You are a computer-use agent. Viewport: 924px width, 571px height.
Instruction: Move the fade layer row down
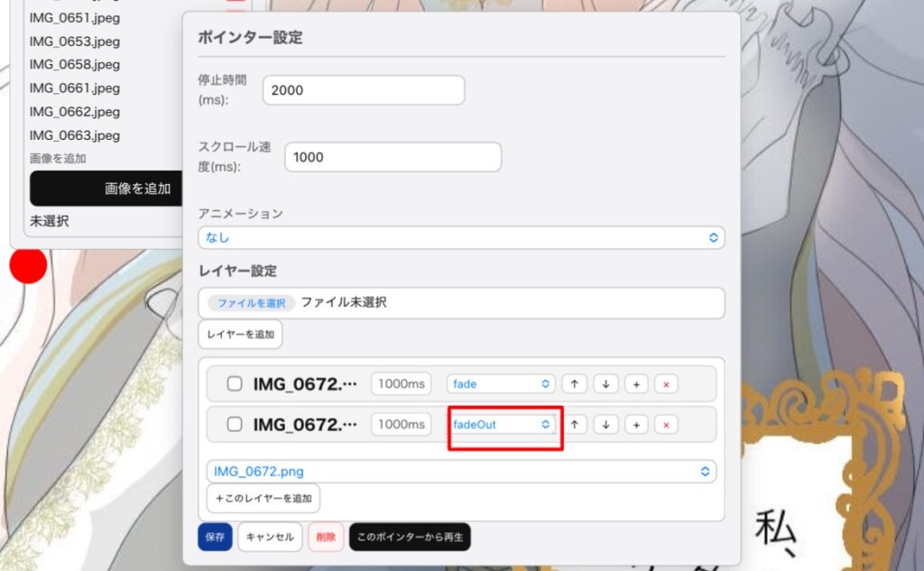tap(605, 384)
